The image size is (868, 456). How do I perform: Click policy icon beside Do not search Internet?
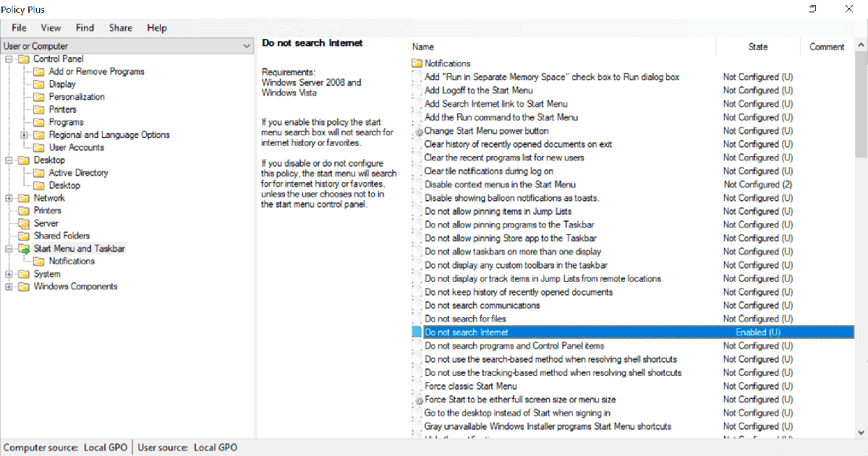[x=417, y=332]
